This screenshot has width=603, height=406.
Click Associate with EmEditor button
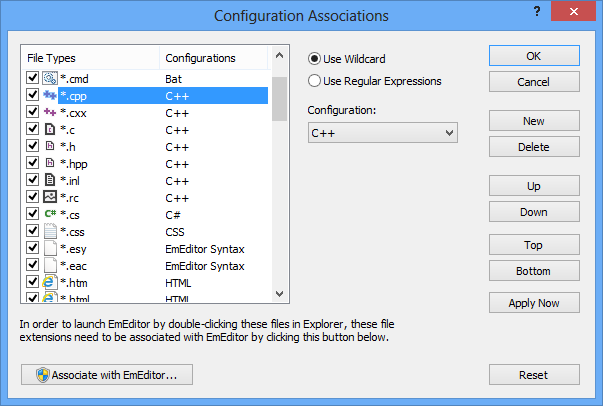click(x=107, y=374)
